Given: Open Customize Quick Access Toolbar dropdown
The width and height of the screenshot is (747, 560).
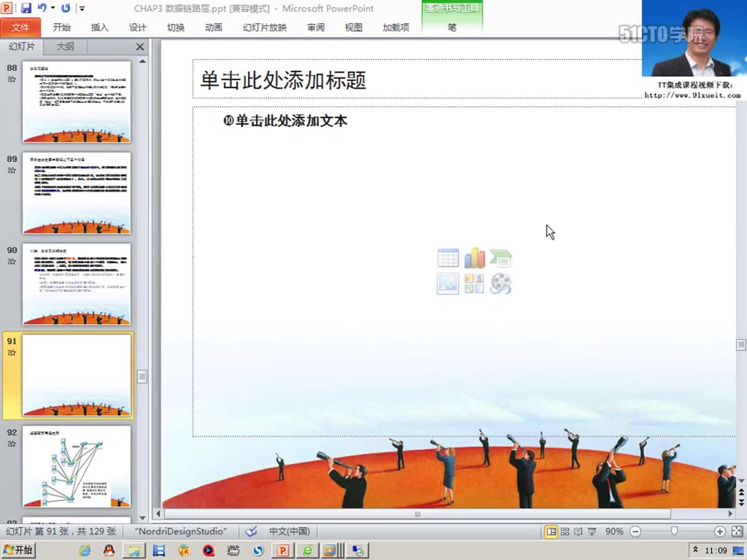Looking at the screenshot, I should click(x=82, y=8).
